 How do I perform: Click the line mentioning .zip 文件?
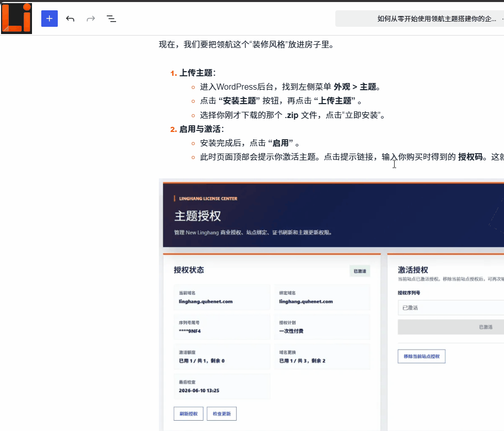pos(292,115)
